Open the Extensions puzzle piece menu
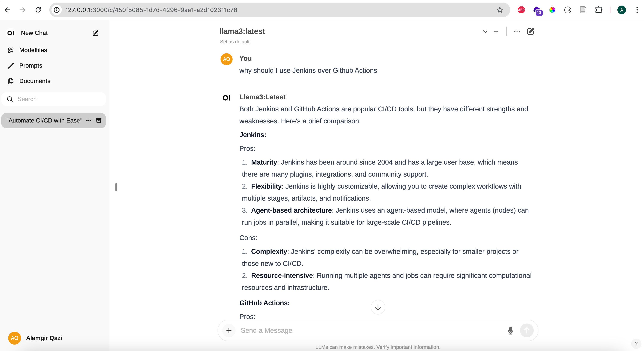644x351 pixels. [x=599, y=10]
